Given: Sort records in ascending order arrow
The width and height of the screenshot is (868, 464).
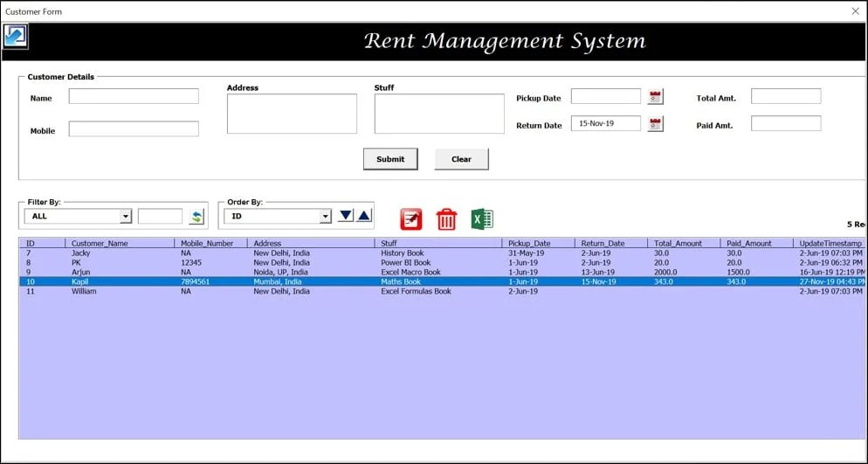Looking at the screenshot, I should point(364,215).
